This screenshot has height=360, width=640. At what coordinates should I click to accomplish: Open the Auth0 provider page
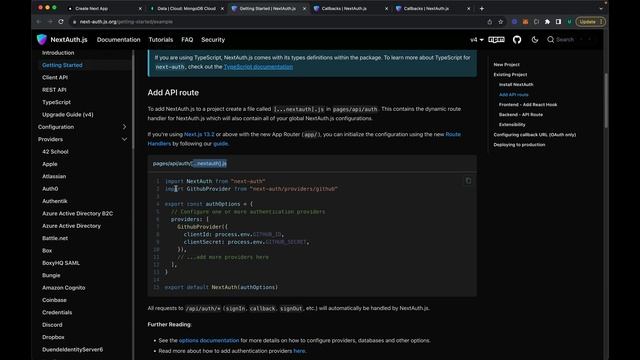tap(50, 189)
